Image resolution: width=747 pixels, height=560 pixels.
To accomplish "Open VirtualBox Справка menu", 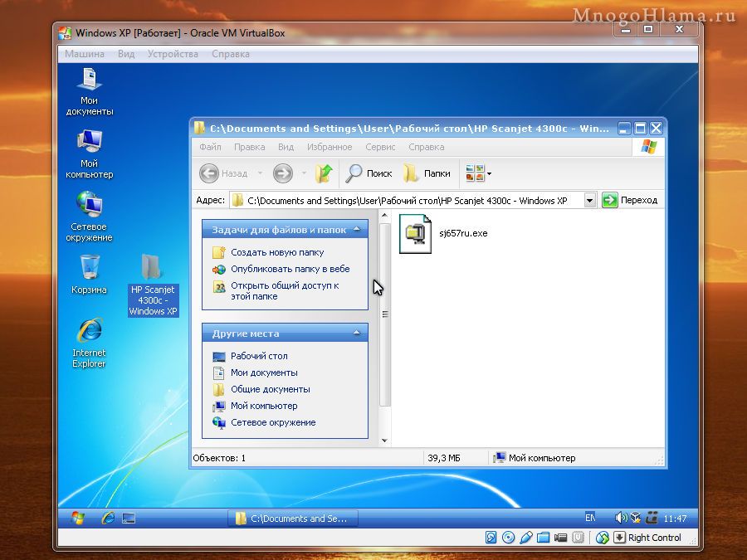I will pos(231,54).
